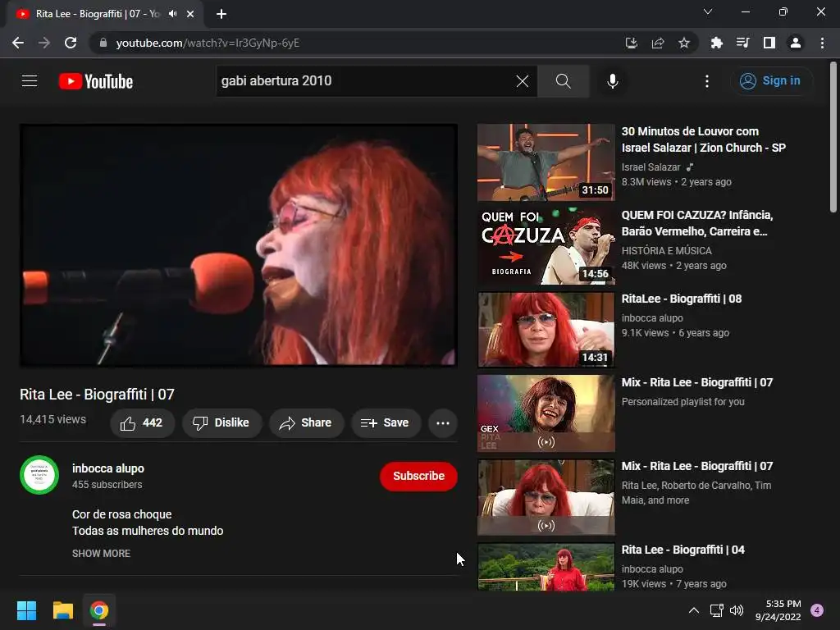This screenshot has height=630, width=840.
Task: Clear the search box with the X
Action: [x=522, y=81]
